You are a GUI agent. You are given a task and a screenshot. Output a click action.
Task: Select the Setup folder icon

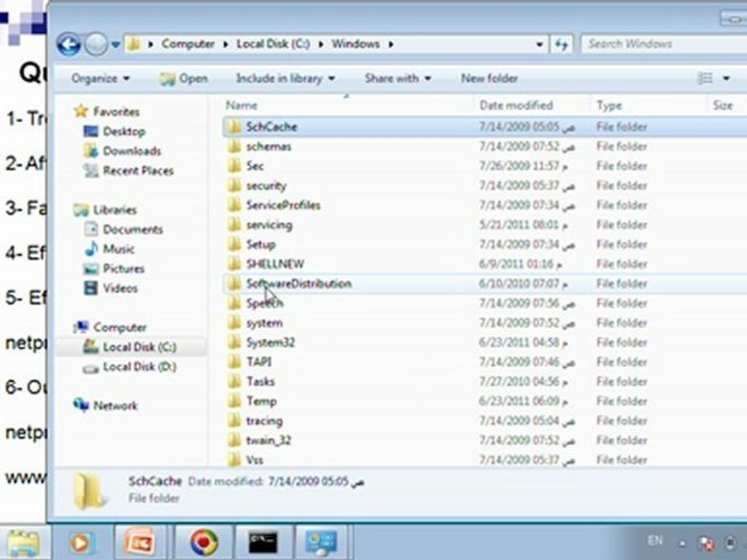pos(234,243)
